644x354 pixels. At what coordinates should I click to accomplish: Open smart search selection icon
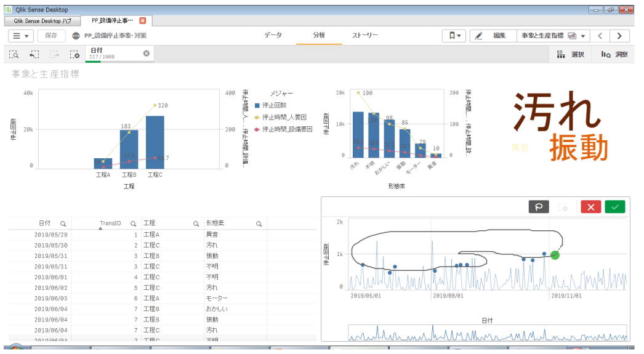tap(14, 55)
